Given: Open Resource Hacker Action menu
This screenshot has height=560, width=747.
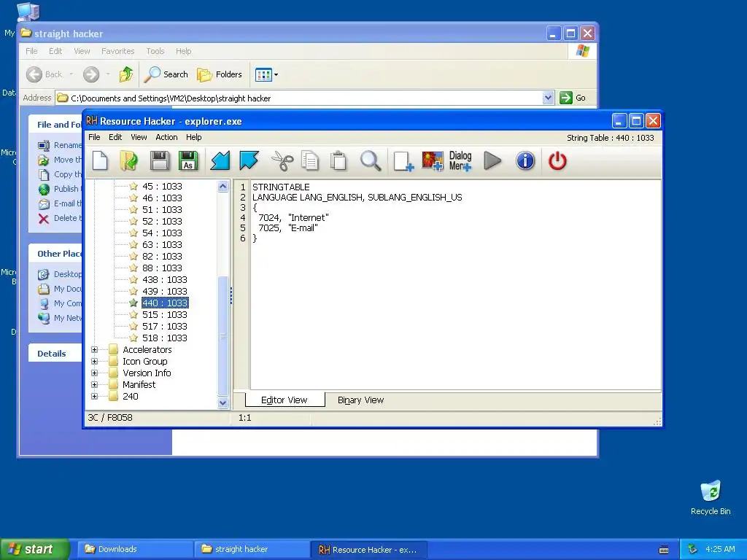Looking at the screenshot, I should pos(166,137).
